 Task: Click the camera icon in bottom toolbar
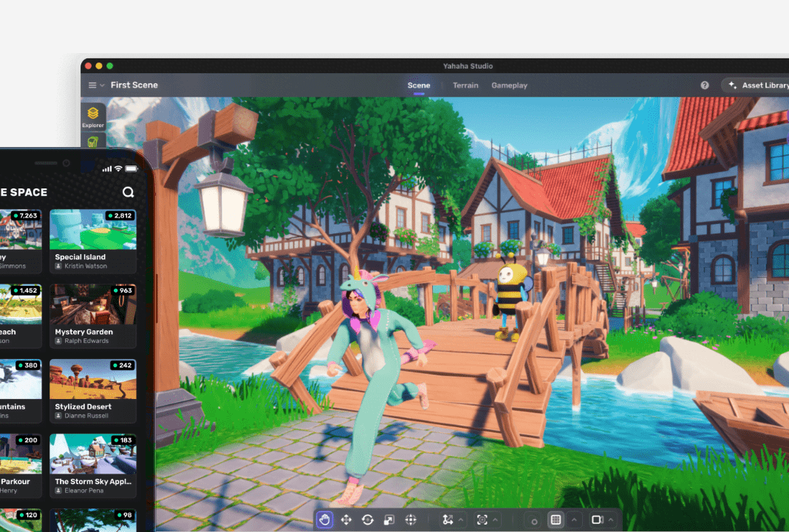597,519
